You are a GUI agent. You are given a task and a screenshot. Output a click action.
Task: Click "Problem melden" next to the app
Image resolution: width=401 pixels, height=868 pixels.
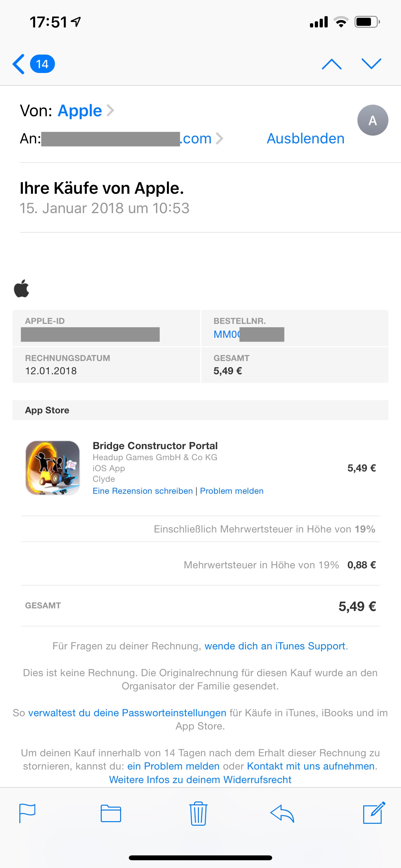coord(231,491)
